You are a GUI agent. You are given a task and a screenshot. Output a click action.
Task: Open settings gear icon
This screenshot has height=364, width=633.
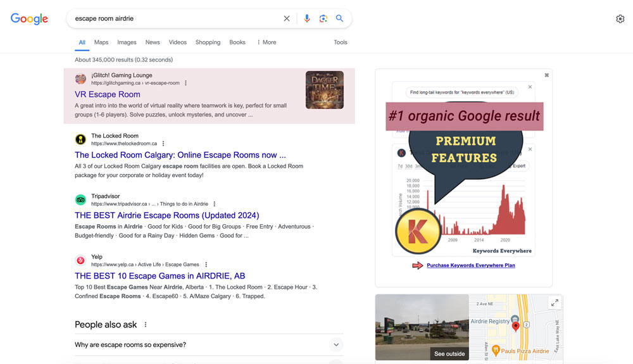click(x=620, y=18)
